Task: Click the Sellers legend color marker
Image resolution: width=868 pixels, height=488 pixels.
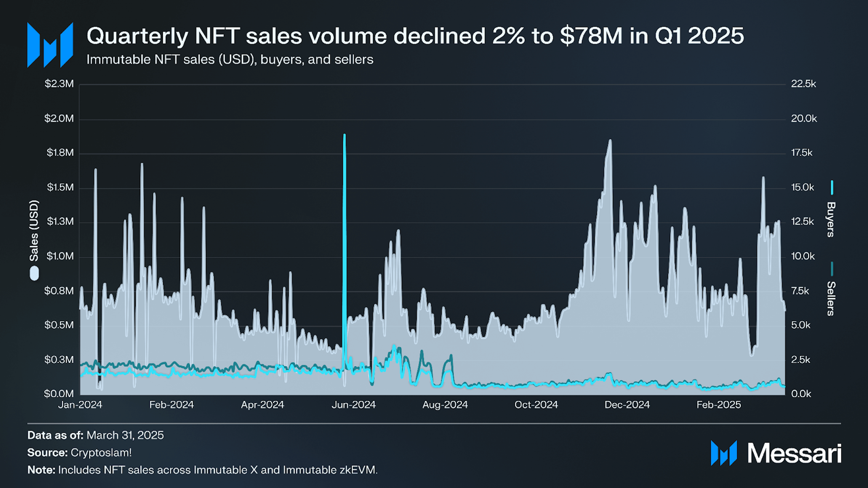Action: tap(832, 269)
